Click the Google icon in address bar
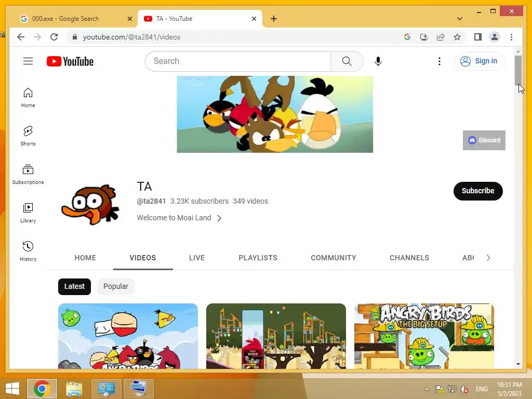This screenshot has height=399, width=532. pyautogui.click(x=407, y=37)
